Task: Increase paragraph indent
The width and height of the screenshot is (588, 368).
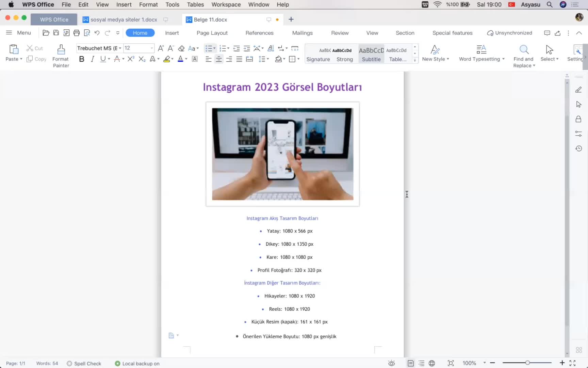Action: pos(247,48)
